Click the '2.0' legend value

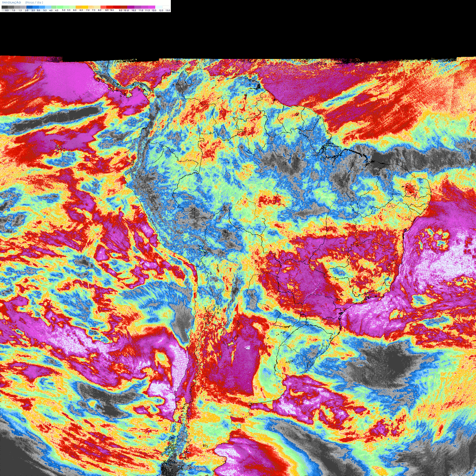click(27, 10)
